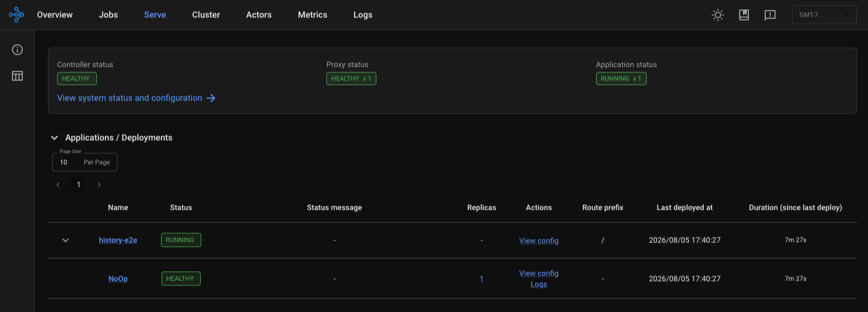
Task: Open the Cluster tab
Action: [x=206, y=15]
